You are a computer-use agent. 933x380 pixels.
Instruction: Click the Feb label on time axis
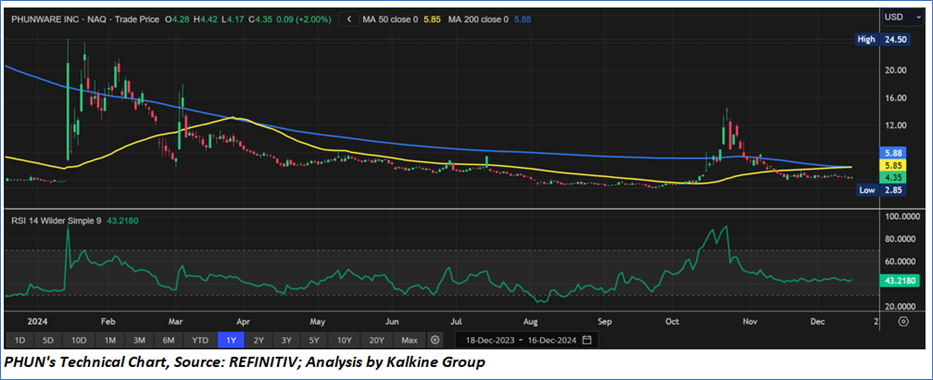(x=108, y=321)
